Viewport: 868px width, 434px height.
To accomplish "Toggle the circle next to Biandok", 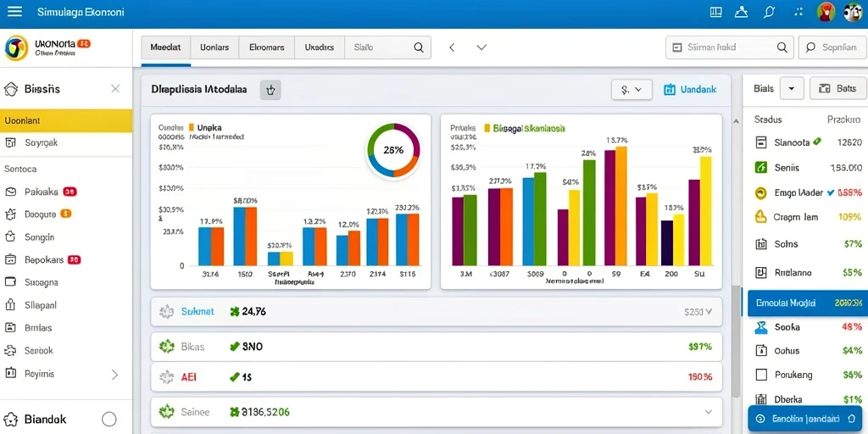I will (x=109, y=419).
